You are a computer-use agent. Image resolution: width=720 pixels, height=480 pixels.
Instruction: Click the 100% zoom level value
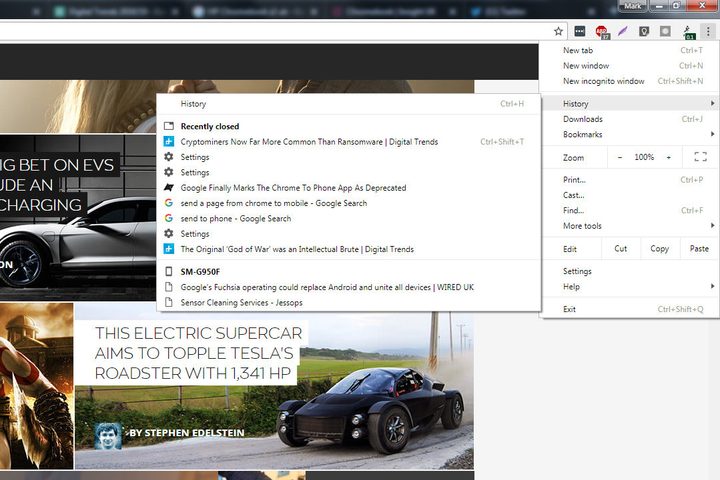pos(644,157)
